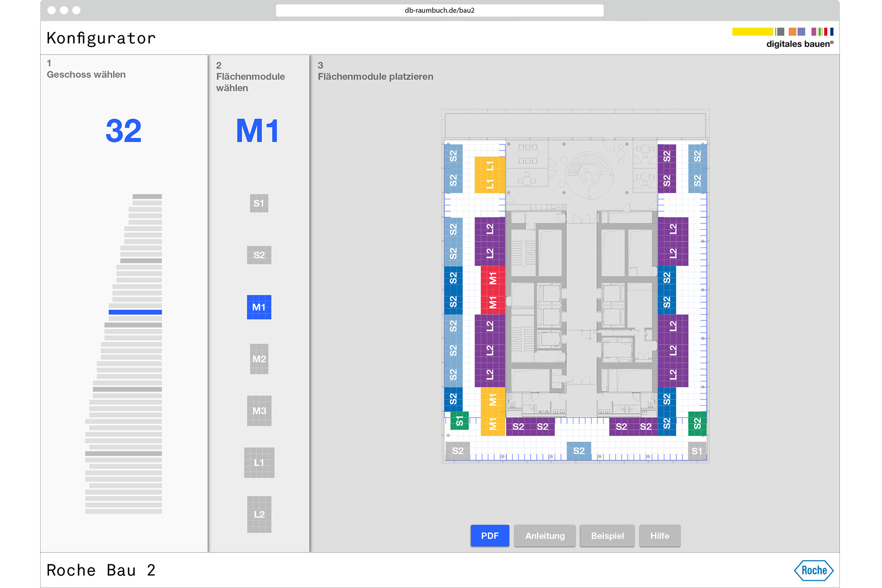
Task: Choose the highlighted blue M1 module tile
Action: pyautogui.click(x=259, y=307)
